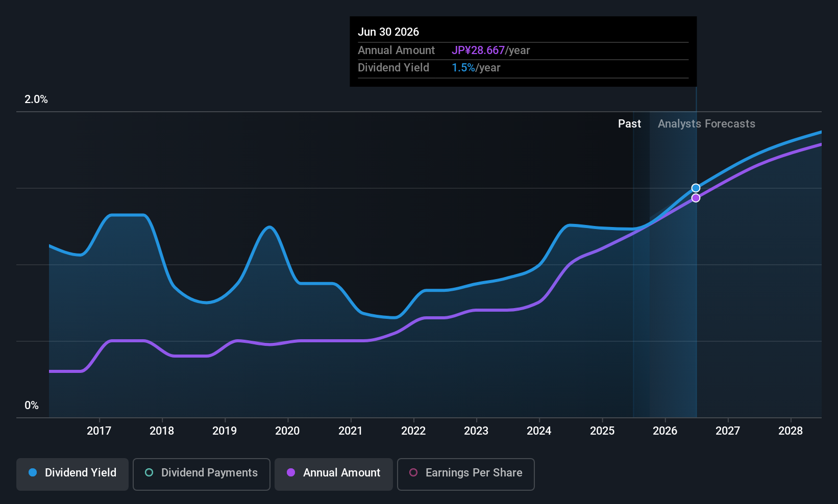Click the Analysts Forecasts label
Image resolution: width=838 pixels, height=504 pixels.
706,124
